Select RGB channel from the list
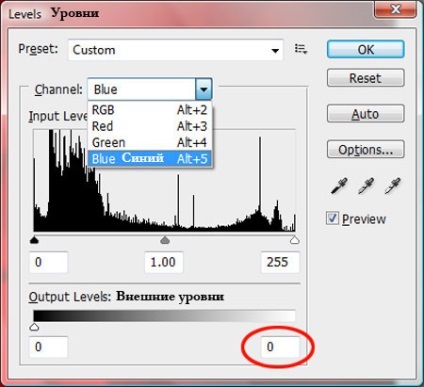Image resolution: width=424 pixels, height=387 pixels. 150,110
